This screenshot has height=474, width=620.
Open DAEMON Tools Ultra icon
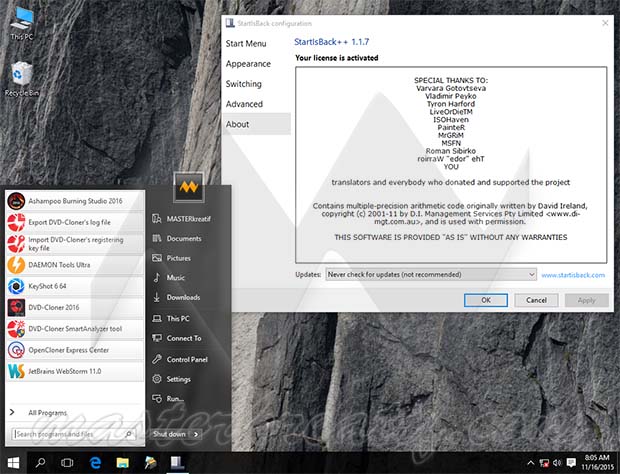[16, 265]
